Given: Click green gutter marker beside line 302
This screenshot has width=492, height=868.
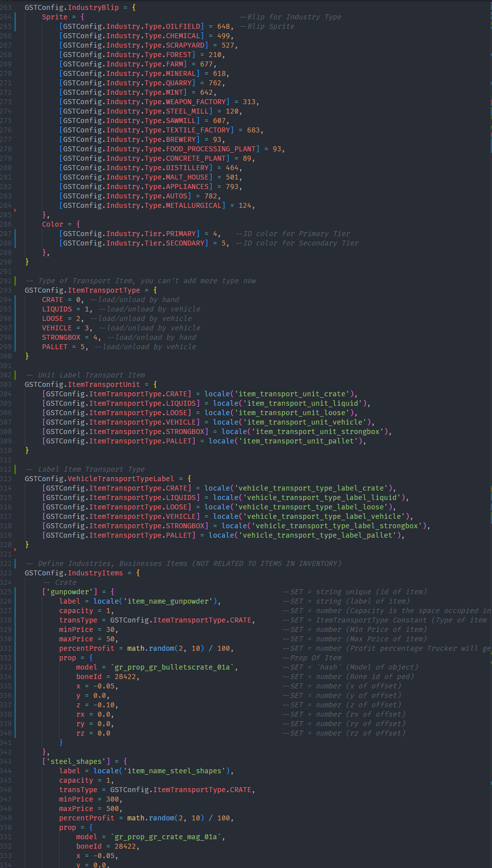Looking at the screenshot, I should tap(15, 375).
